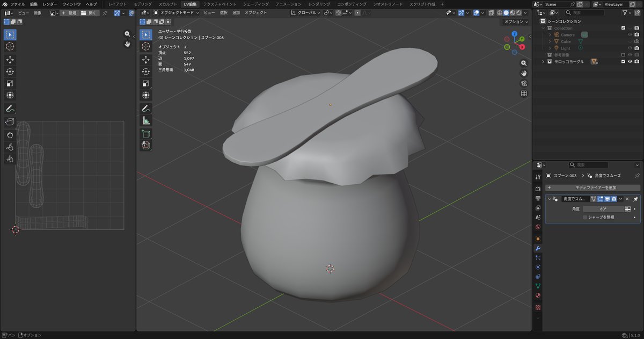Open the Tool properties tab
Viewport: 644px width, 339px height.
[x=538, y=177]
